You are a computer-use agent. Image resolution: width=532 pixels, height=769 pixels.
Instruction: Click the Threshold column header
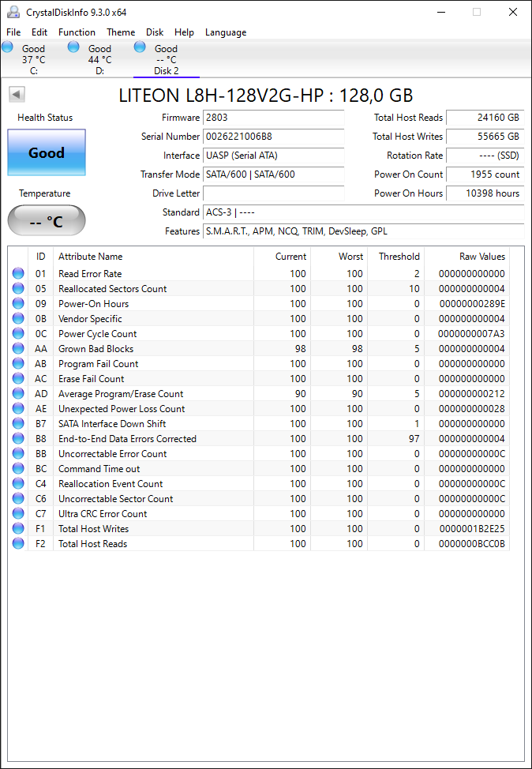(395, 257)
